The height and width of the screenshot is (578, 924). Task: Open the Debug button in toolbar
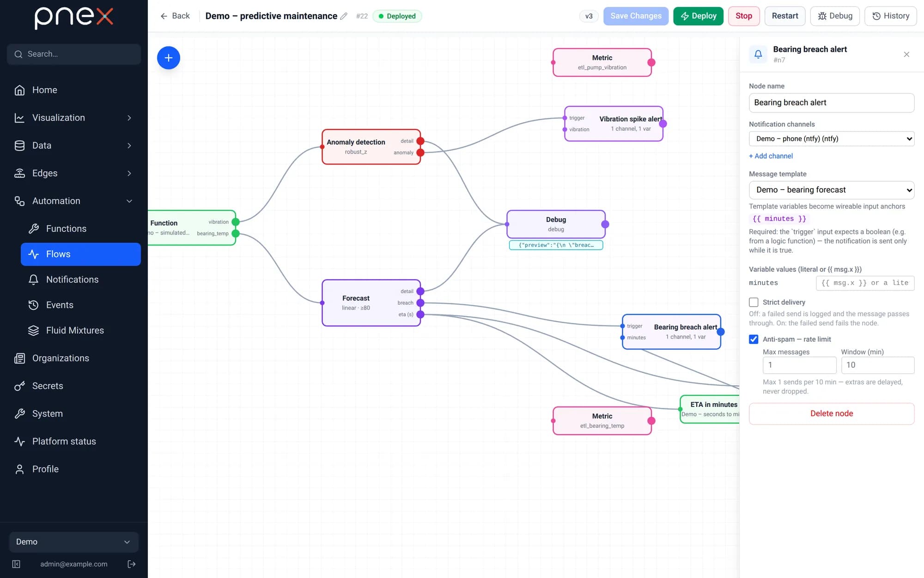pos(834,16)
